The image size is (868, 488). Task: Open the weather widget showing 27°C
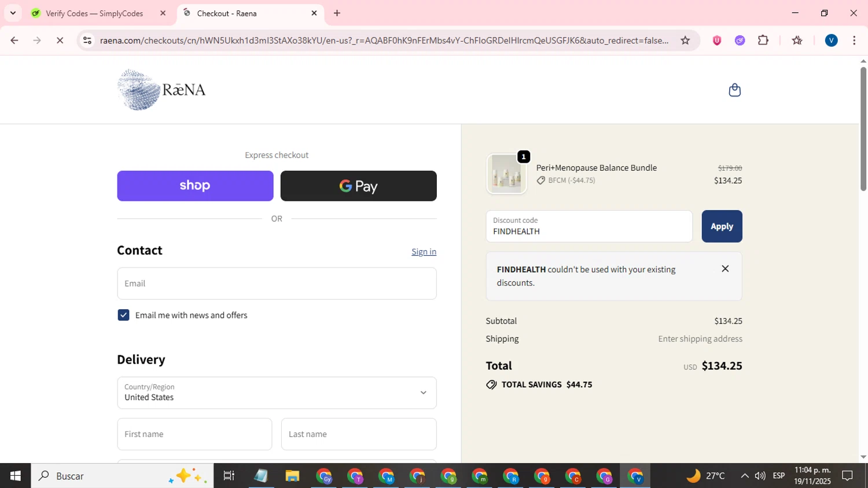tap(706, 476)
